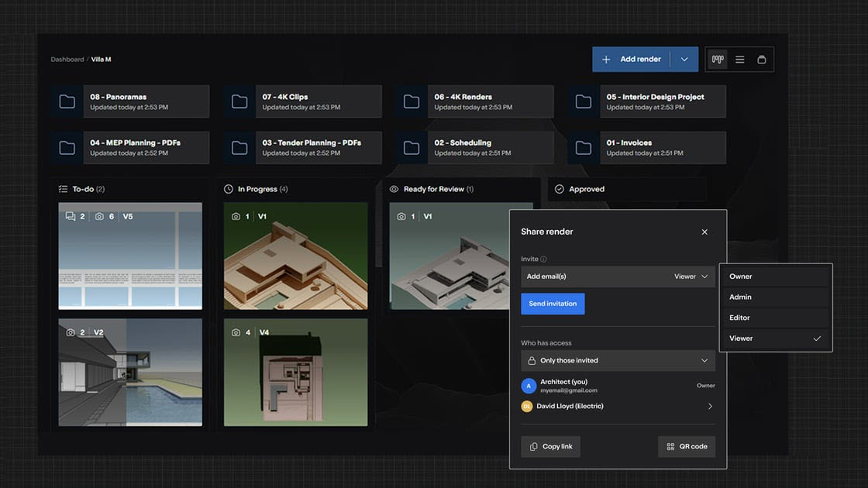Pick the Admin role option

click(x=775, y=297)
